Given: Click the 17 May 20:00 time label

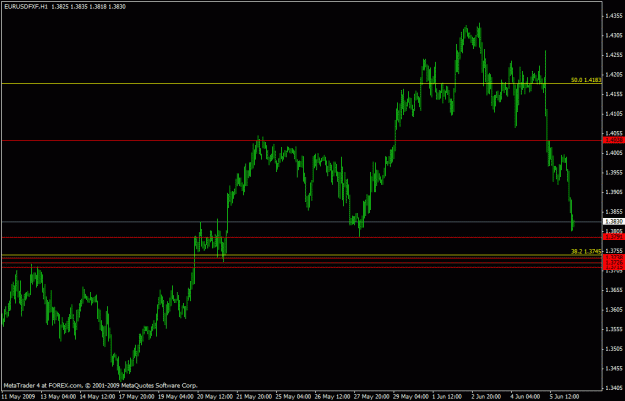Looking at the screenshot, I should click(137, 397).
